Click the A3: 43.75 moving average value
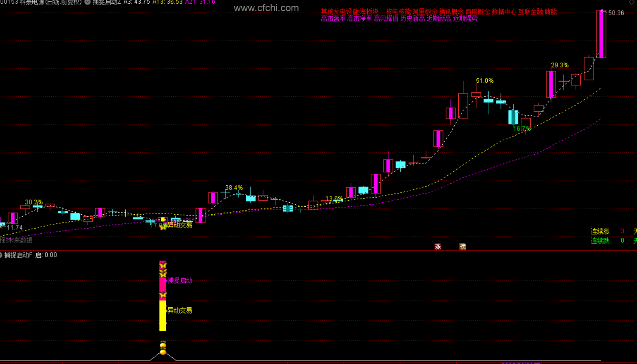 point(137,2)
